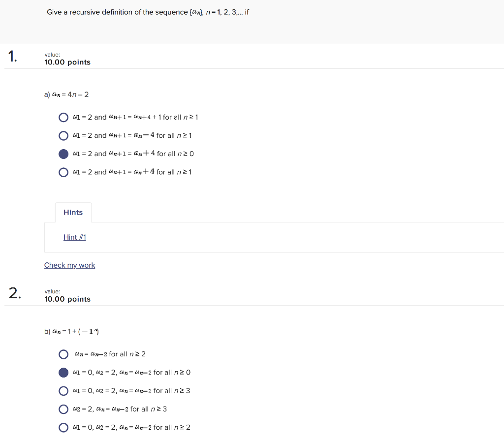Click the recursive definition instruction text
Viewport: 504px width, 441px height.
pyautogui.click(x=148, y=12)
